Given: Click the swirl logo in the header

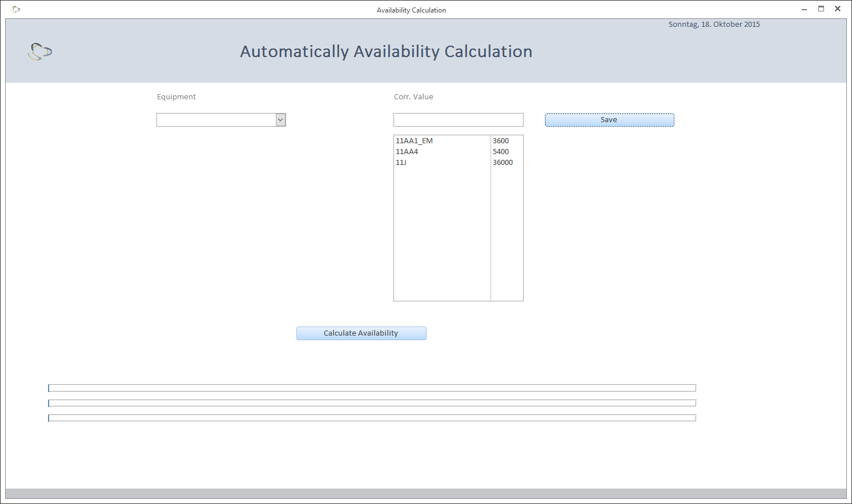Looking at the screenshot, I should coord(40,52).
